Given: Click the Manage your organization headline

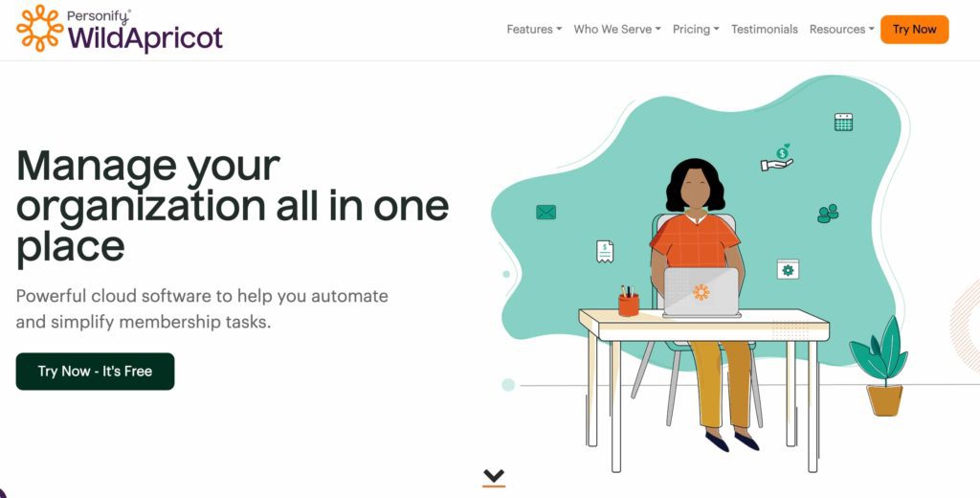Looking at the screenshot, I should [233, 207].
